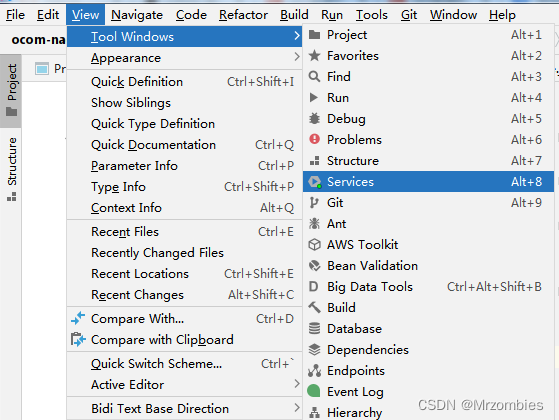Click the AWS Toolkit cube icon
The width and height of the screenshot is (559, 420).
pos(314,245)
